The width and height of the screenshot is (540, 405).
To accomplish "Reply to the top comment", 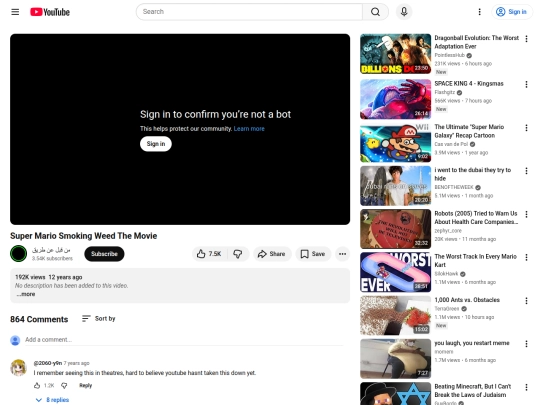I will (x=85, y=385).
